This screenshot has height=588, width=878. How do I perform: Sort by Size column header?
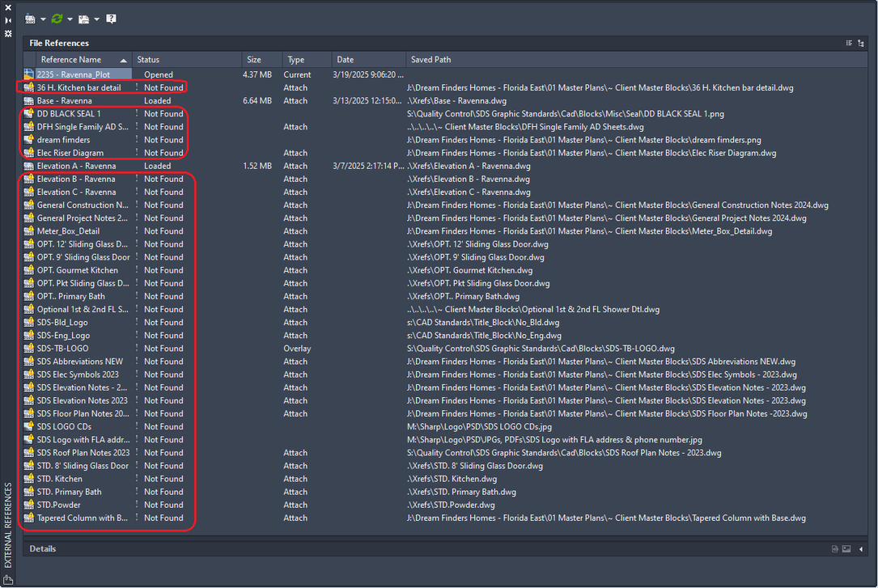pos(262,59)
